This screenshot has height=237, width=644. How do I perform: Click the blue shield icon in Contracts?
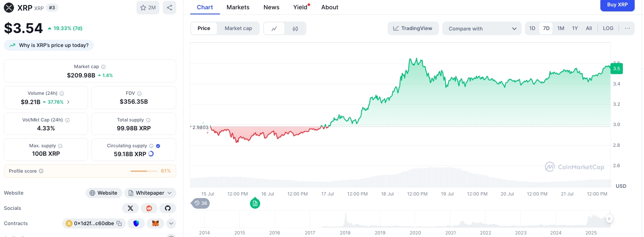coord(136,223)
